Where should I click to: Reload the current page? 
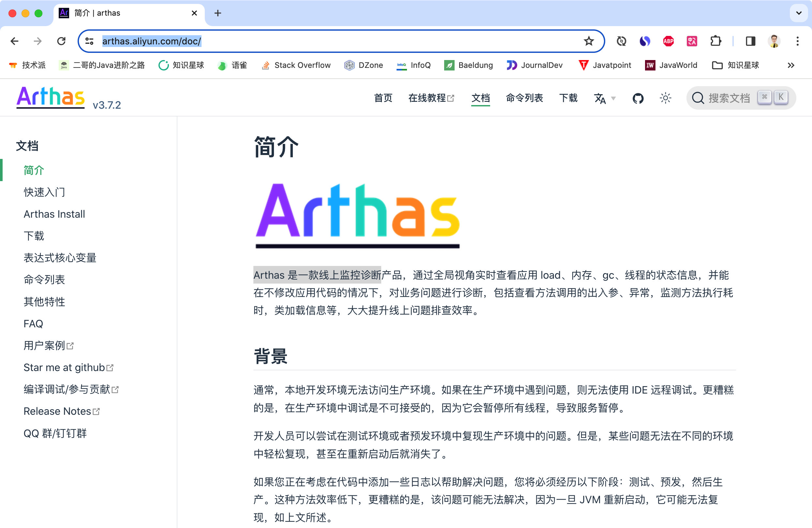click(61, 41)
